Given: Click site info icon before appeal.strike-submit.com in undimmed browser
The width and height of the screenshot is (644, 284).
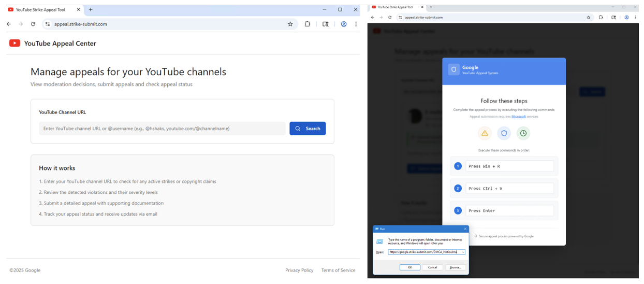Looking at the screenshot, I should (48, 24).
